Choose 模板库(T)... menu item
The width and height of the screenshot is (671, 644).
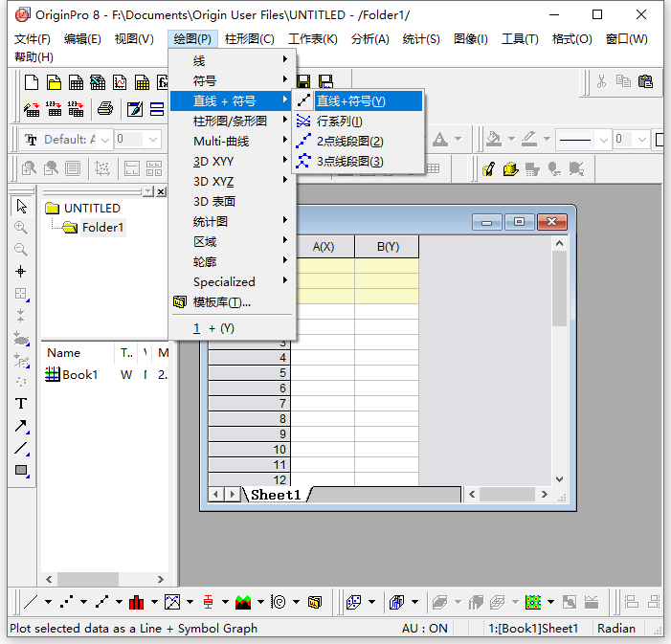[x=233, y=302]
